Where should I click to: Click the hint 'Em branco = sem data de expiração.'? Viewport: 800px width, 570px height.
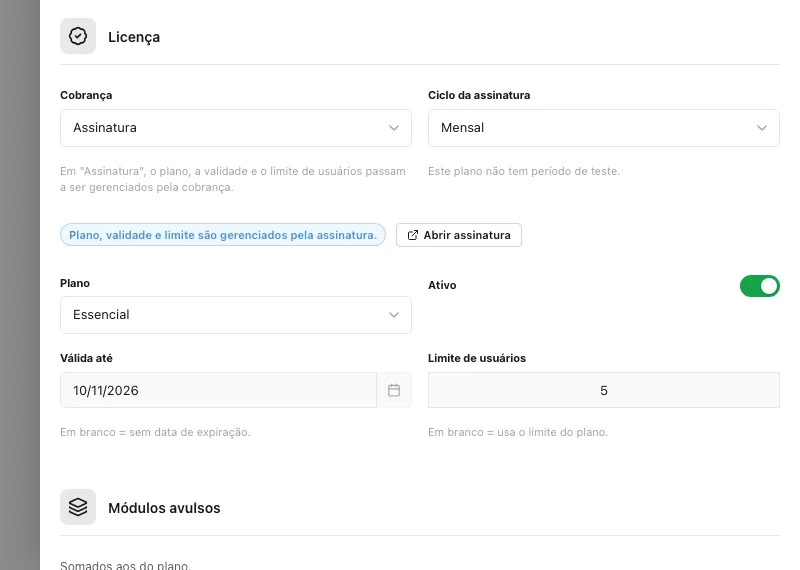155,432
